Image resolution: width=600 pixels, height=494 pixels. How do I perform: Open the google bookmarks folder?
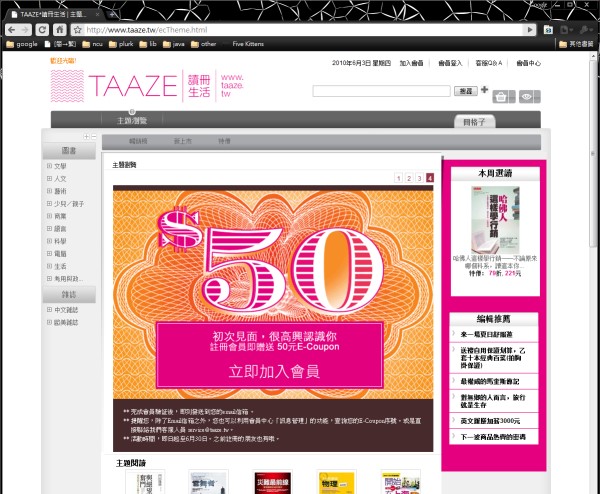[x=22, y=44]
